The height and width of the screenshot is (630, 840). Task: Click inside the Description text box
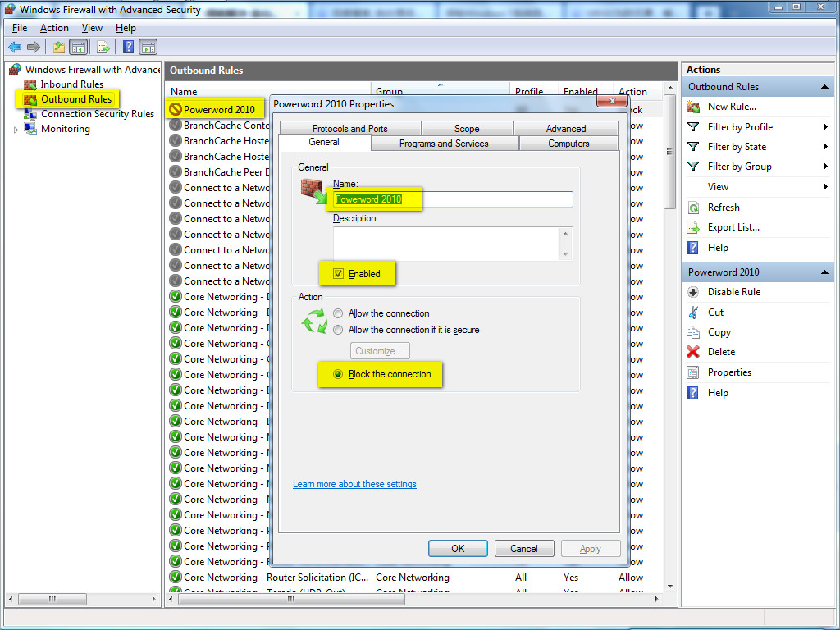pyautogui.click(x=447, y=244)
